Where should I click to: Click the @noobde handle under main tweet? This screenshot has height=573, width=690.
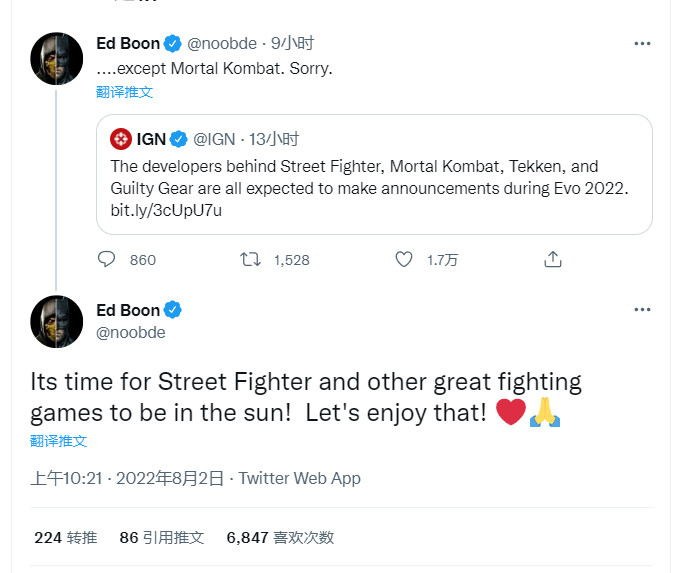coord(131,332)
